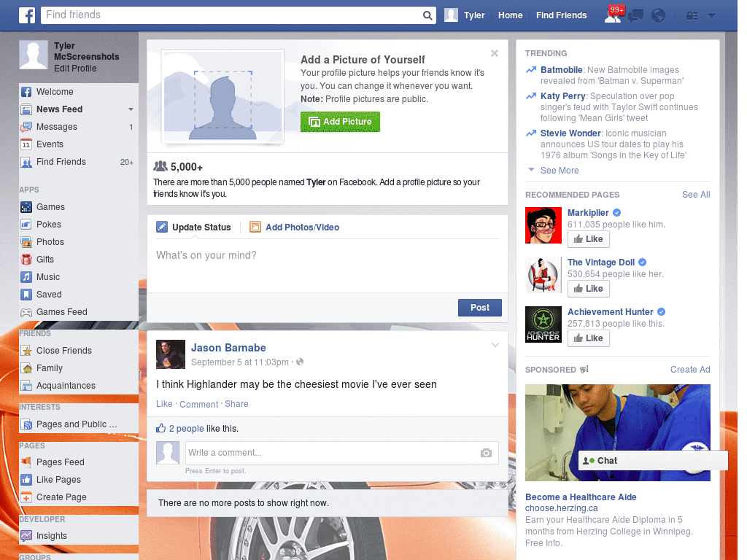The width and height of the screenshot is (747, 560).
Task: Click the Pages Feed flag icon
Action: pos(26,462)
